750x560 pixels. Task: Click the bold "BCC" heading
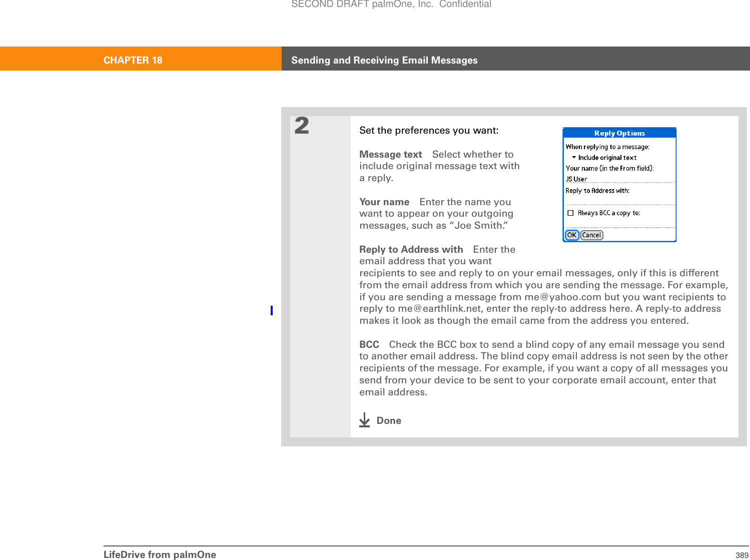tap(369, 345)
